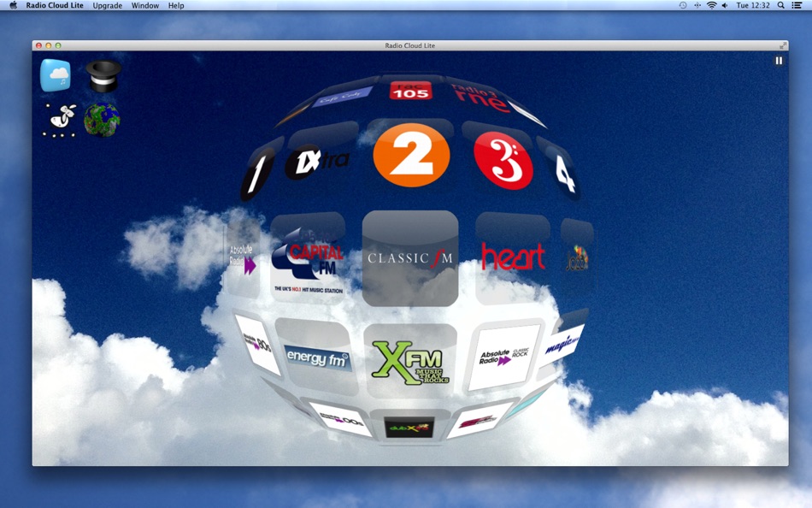Open the blue cloud music icon
Screen dimensions: 812x508
click(x=56, y=75)
